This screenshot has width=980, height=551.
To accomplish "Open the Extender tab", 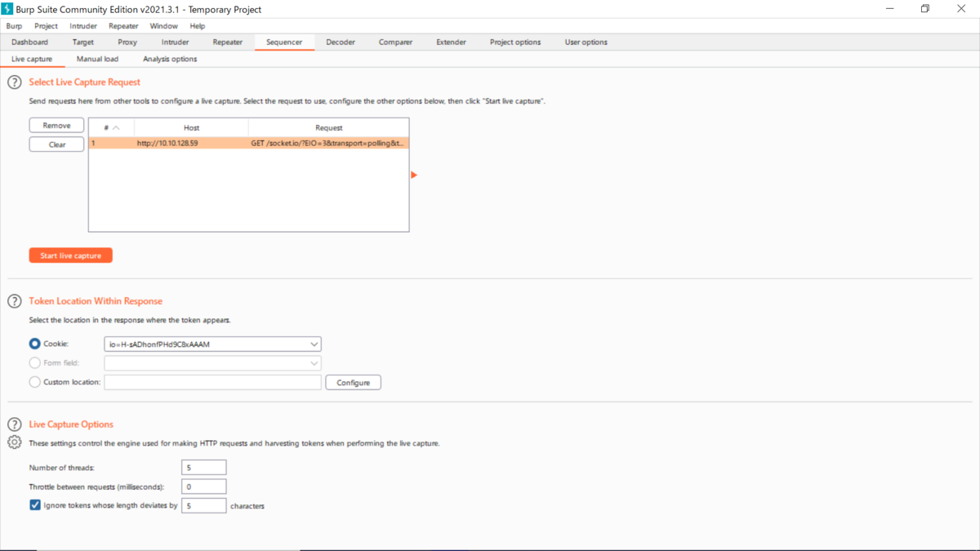I will pyautogui.click(x=451, y=42).
